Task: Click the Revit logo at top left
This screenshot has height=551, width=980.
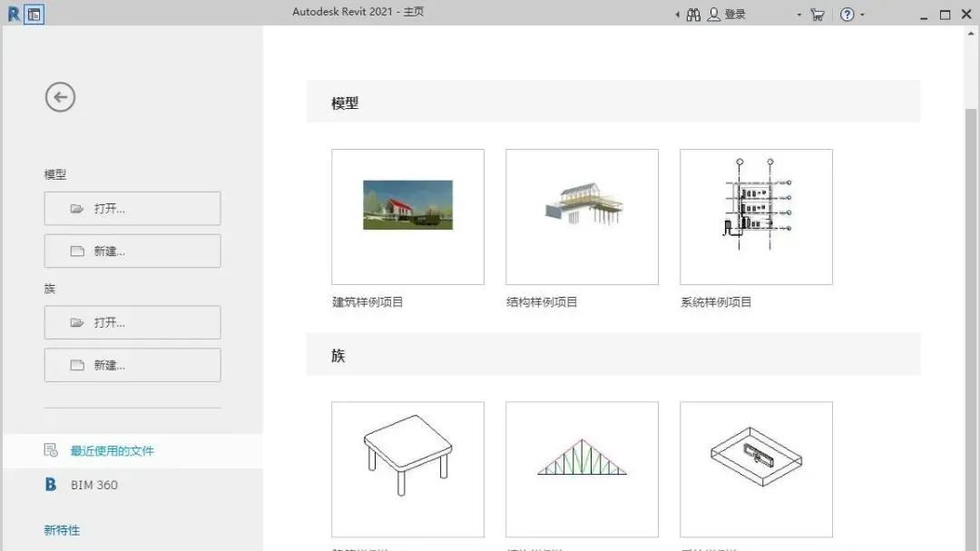Action: point(13,14)
